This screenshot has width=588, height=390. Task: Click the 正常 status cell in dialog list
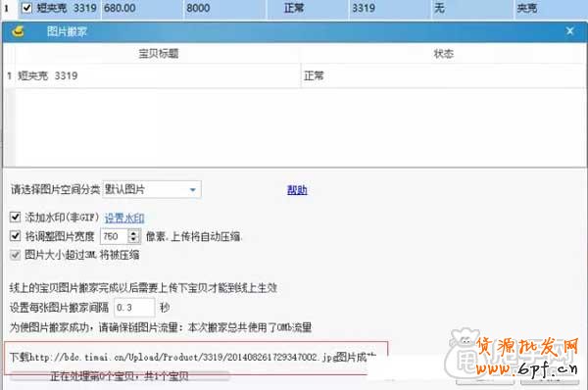[x=443, y=75]
